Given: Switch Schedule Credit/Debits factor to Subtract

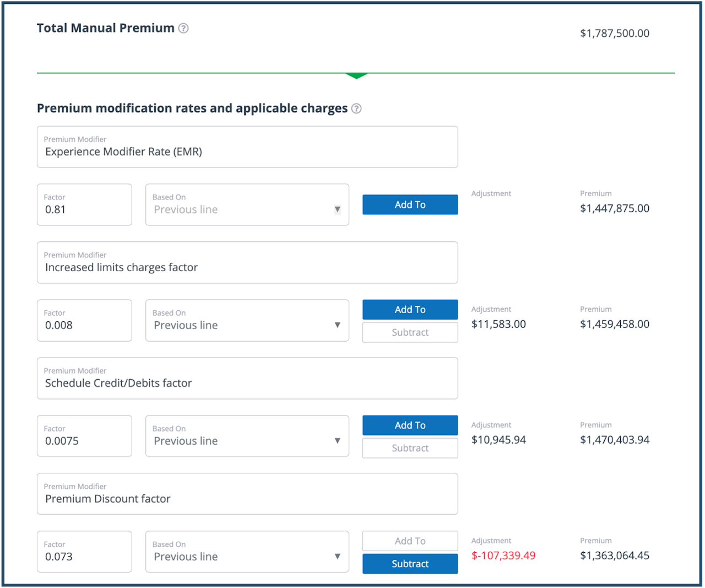Looking at the screenshot, I should [410, 448].
